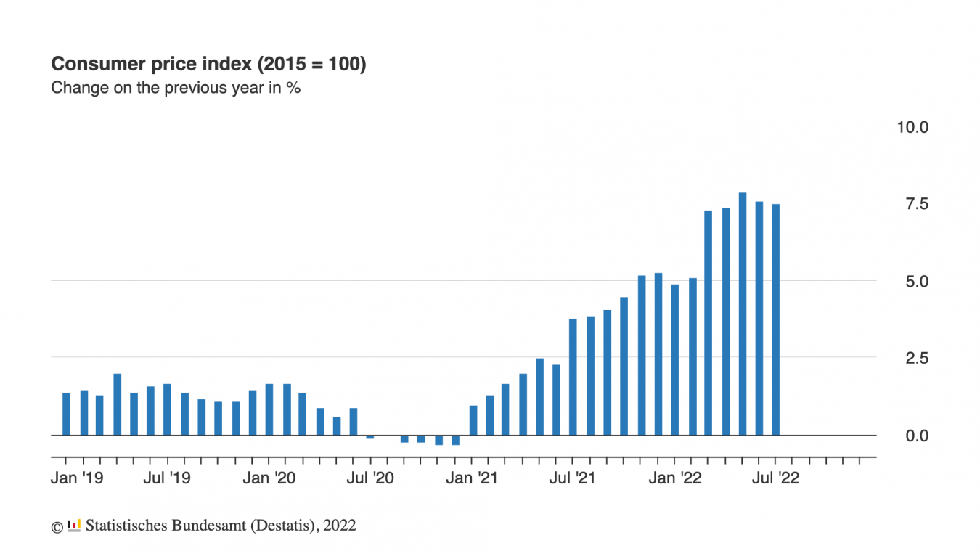Click the "Jan '19" x-axis label
The image size is (980, 551).
point(77,478)
